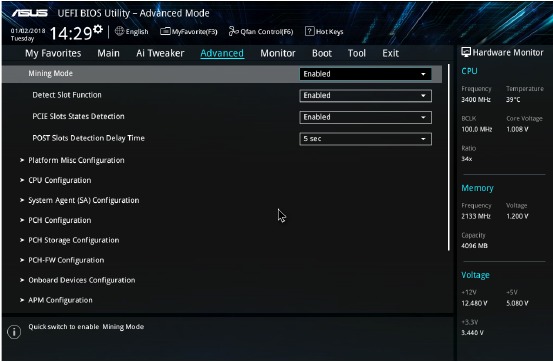
Task: Open MyFavorite(F3) shortcut
Action: coord(189,31)
